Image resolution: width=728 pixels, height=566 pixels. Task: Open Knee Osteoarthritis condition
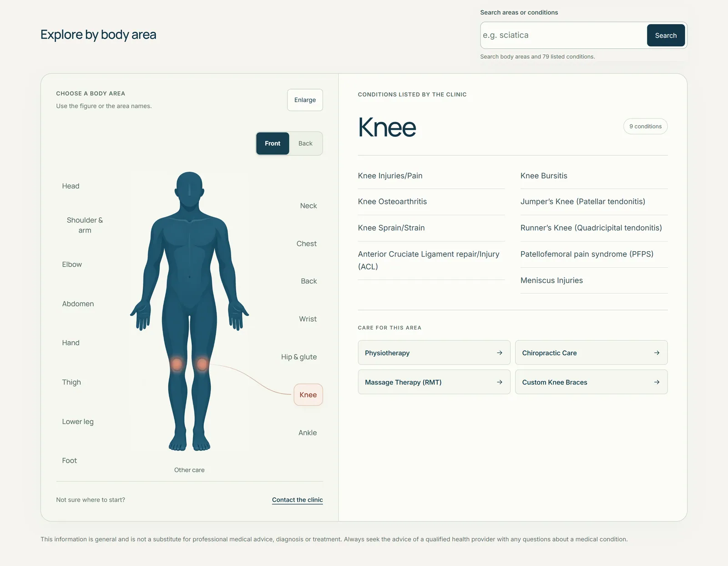click(392, 202)
